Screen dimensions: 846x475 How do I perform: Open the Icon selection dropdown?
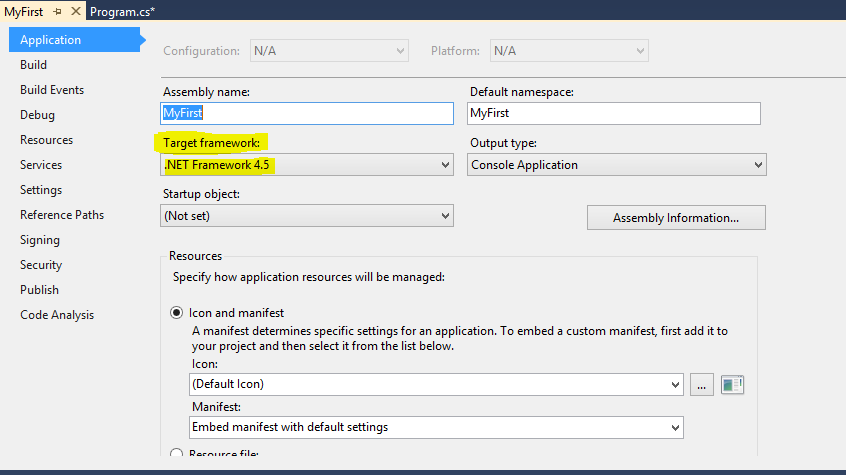[x=436, y=384]
